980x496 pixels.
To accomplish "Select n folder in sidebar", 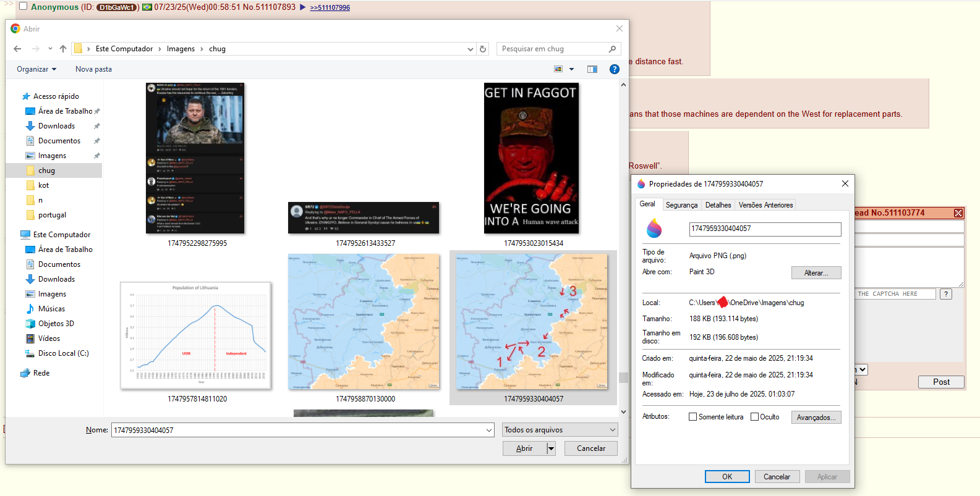I will (x=40, y=200).
